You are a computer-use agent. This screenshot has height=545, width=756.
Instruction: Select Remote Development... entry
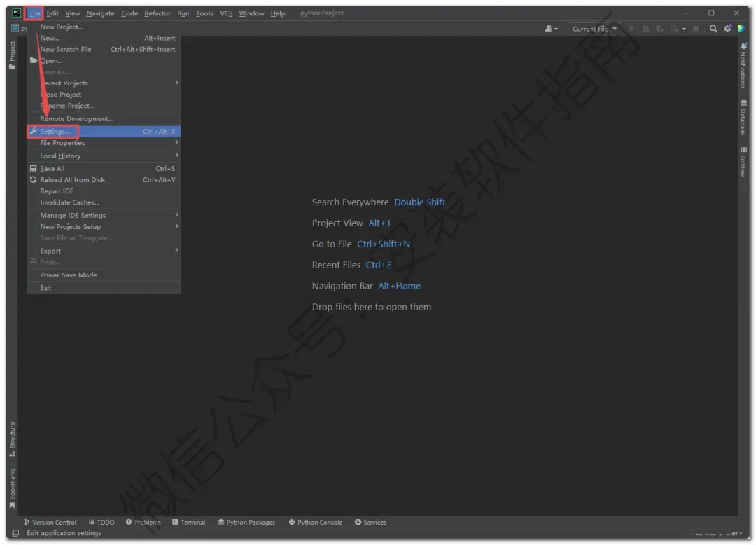[x=104, y=118]
